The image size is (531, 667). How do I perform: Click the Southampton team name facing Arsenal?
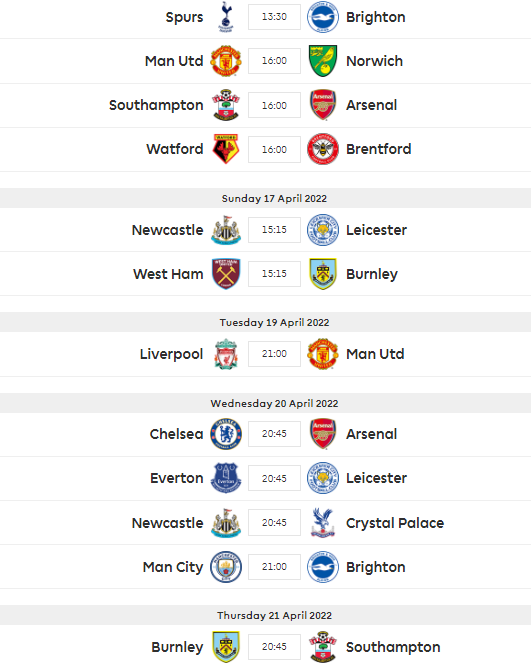tap(156, 105)
